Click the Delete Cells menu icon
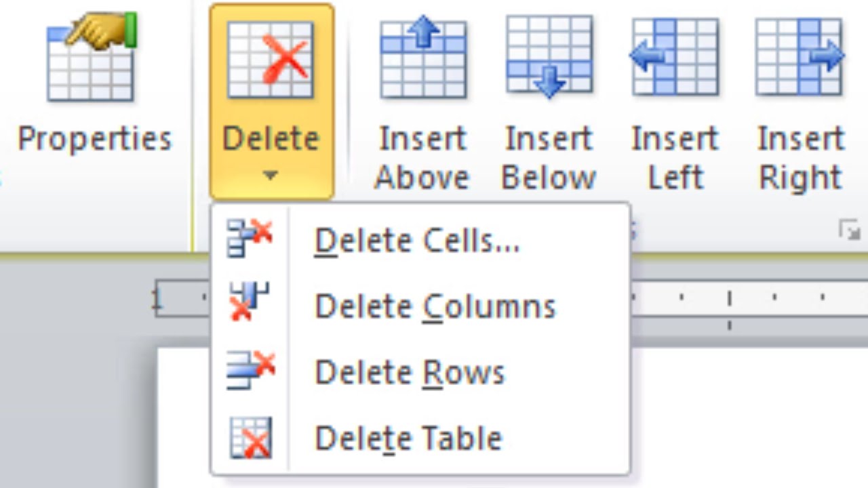The width and height of the screenshot is (868, 488). pos(249,239)
